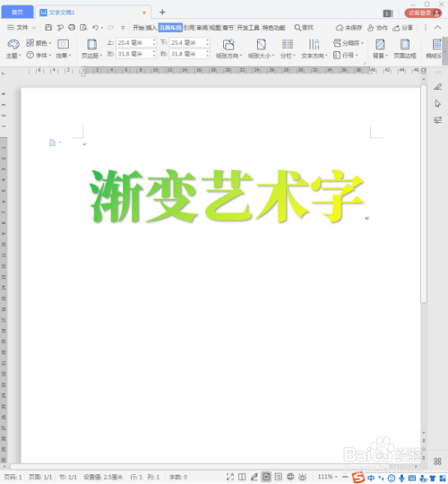The height and width of the screenshot is (484, 448).
Task: Open the 文字方向 text direction dropdown
Action: click(314, 49)
